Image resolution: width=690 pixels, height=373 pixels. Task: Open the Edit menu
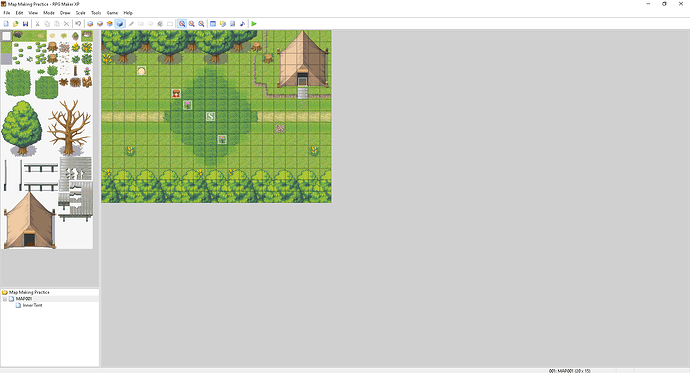pos(19,13)
